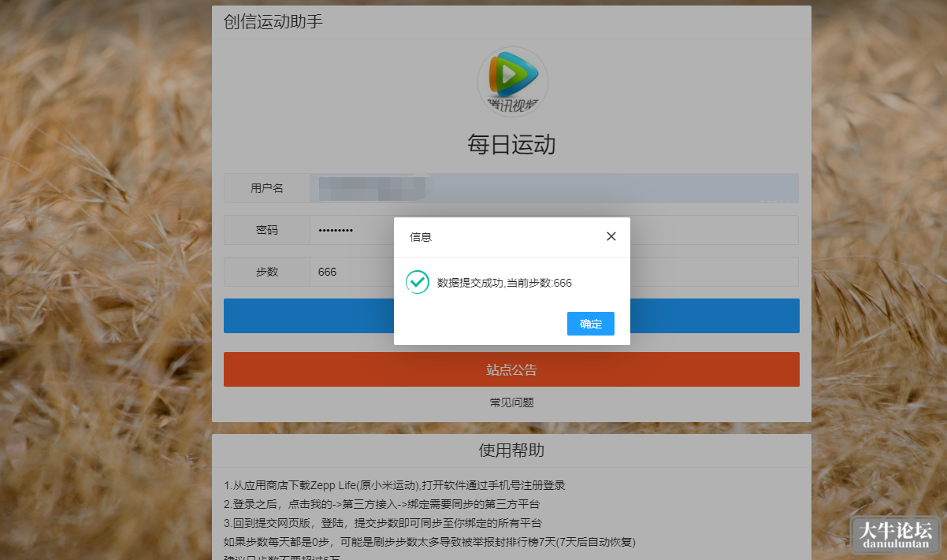Open the 常见问题 link
947x560 pixels.
512,402
